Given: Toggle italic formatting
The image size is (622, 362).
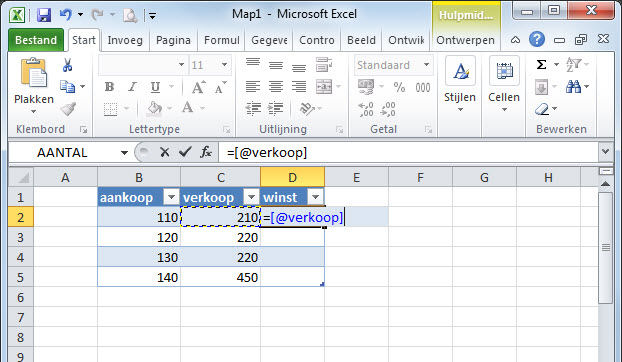Looking at the screenshot, I should click(x=132, y=87).
